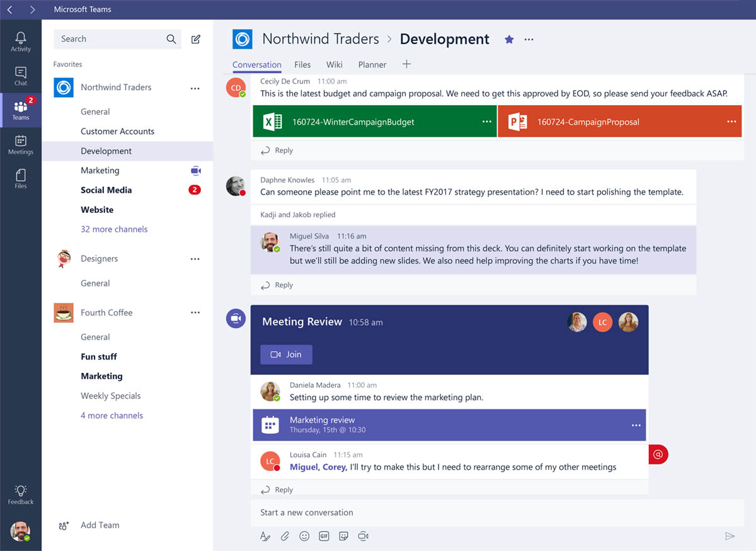Open channel more options in header

coord(529,39)
